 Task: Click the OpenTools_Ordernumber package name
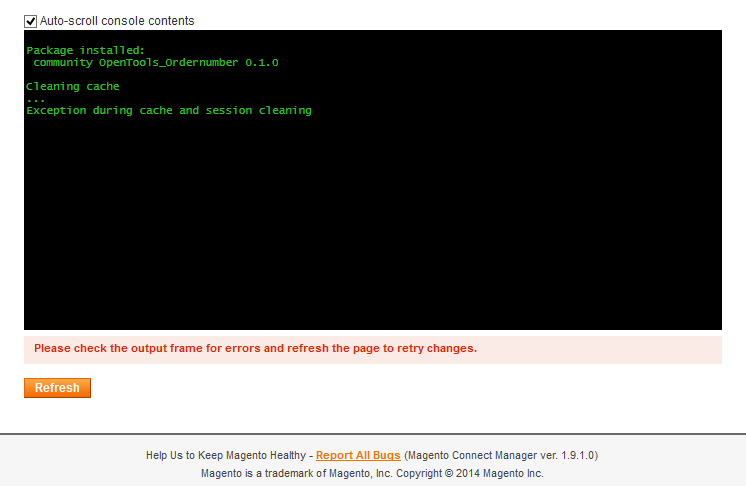(168, 62)
